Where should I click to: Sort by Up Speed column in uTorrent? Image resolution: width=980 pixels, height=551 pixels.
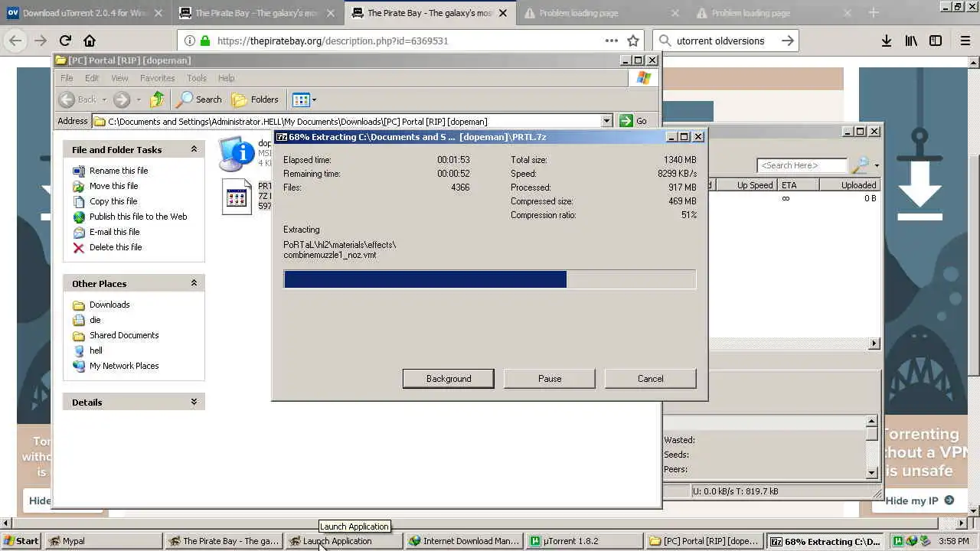pyautogui.click(x=746, y=185)
